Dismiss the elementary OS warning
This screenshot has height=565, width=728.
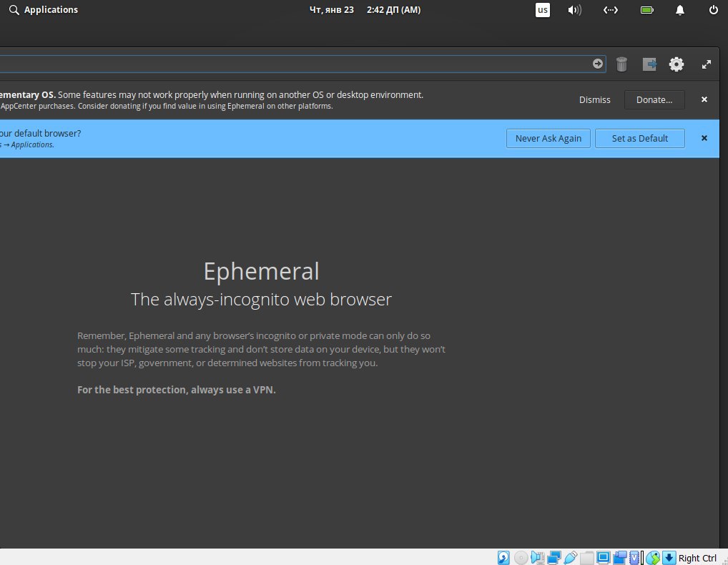point(595,100)
